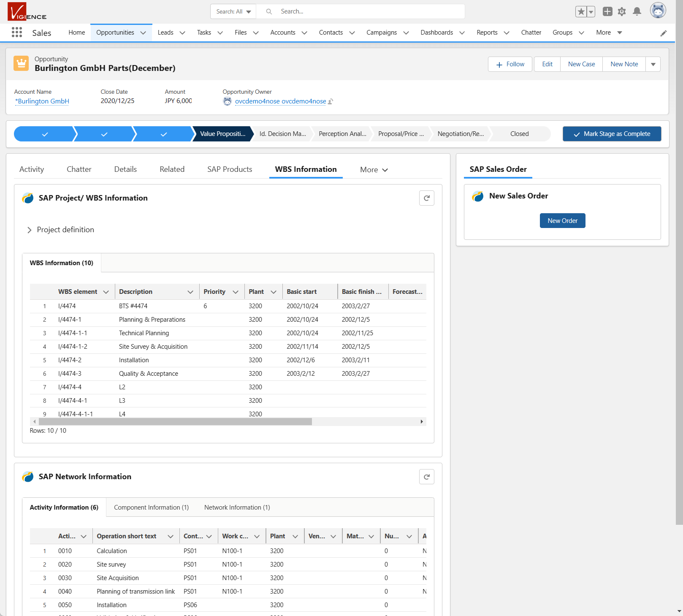Open Priority column menu
The width and height of the screenshot is (683, 616).
(x=236, y=292)
